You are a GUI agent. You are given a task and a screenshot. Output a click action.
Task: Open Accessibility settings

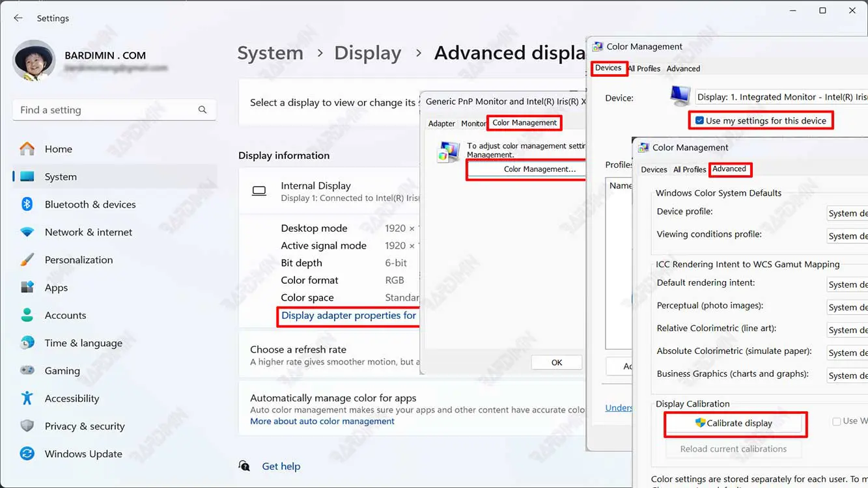tap(114, 398)
